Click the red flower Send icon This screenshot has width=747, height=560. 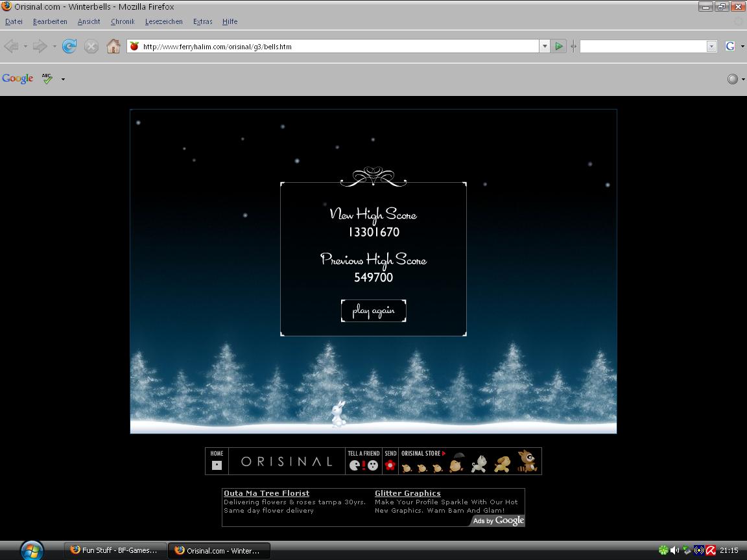point(390,465)
